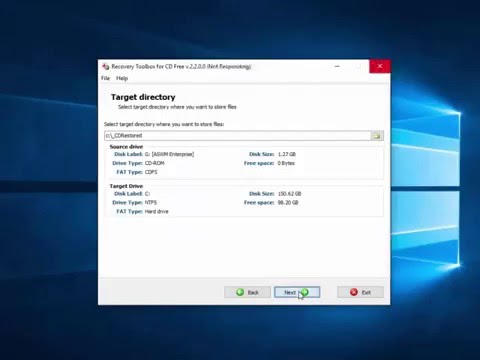Click target Drive Type value 'NTFS'
The height and width of the screenshot is (360, 480).
click(151, 203)
